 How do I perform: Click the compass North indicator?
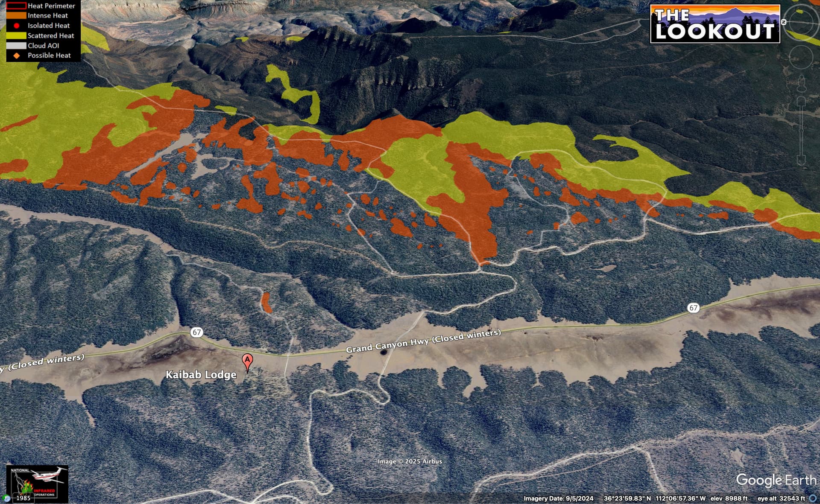[784, 22]
